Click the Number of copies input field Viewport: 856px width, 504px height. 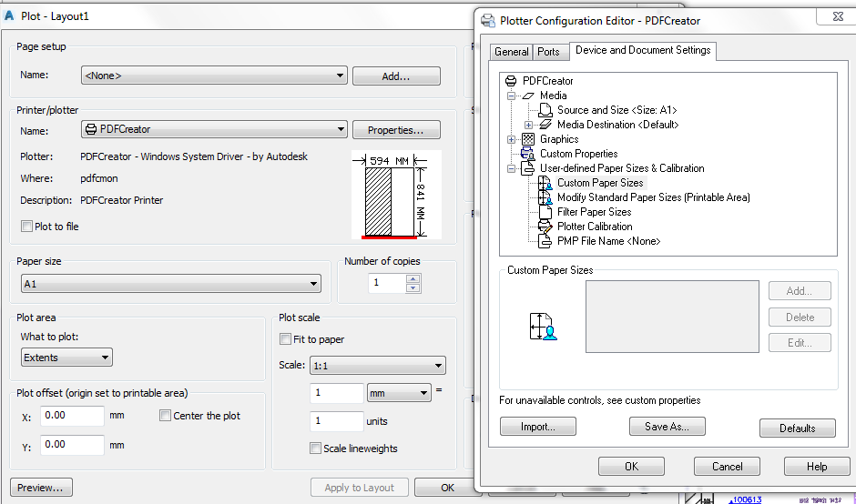387,283
